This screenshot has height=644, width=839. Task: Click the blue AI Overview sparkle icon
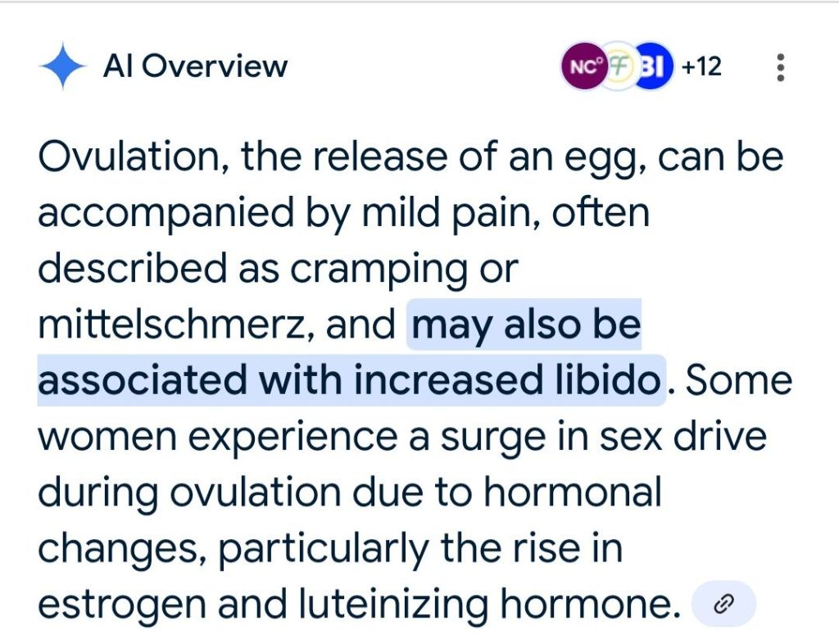[62, 66]
